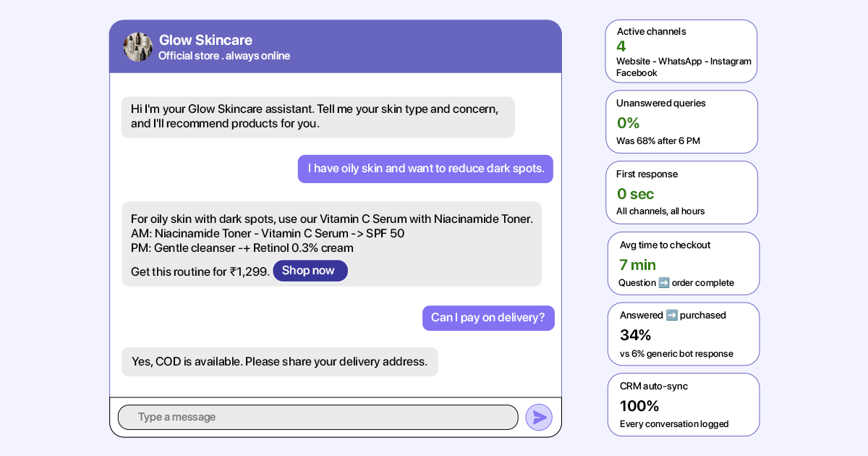Viewport: 868px width, 456px height.
Task: Click the AM: Niacinamide Toner routine line
Action: [268, 233]
